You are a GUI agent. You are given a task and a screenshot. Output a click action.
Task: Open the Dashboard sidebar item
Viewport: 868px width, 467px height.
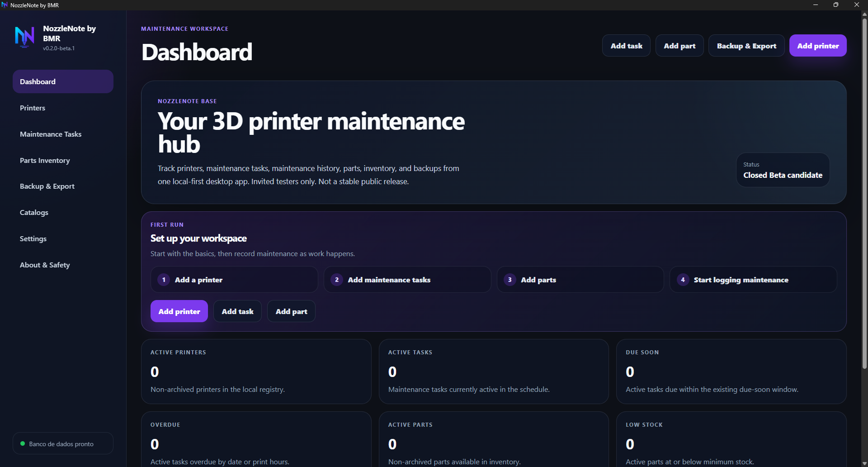coord(63,81)
